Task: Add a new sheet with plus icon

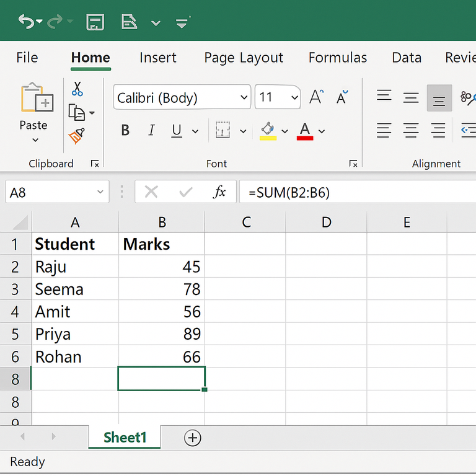Action: [193, 438]
